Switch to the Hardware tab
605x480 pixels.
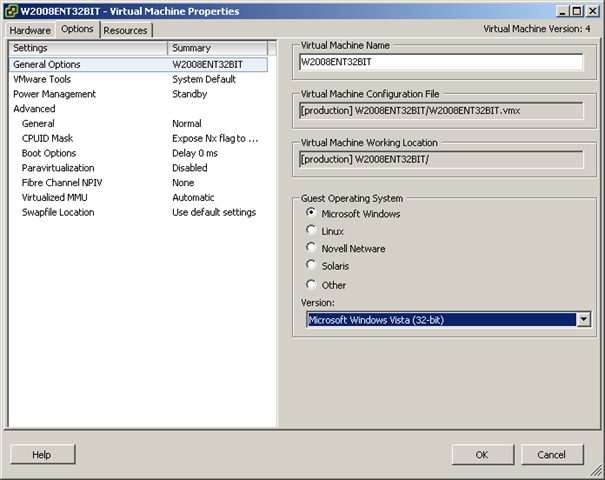[x=31, y=30]
